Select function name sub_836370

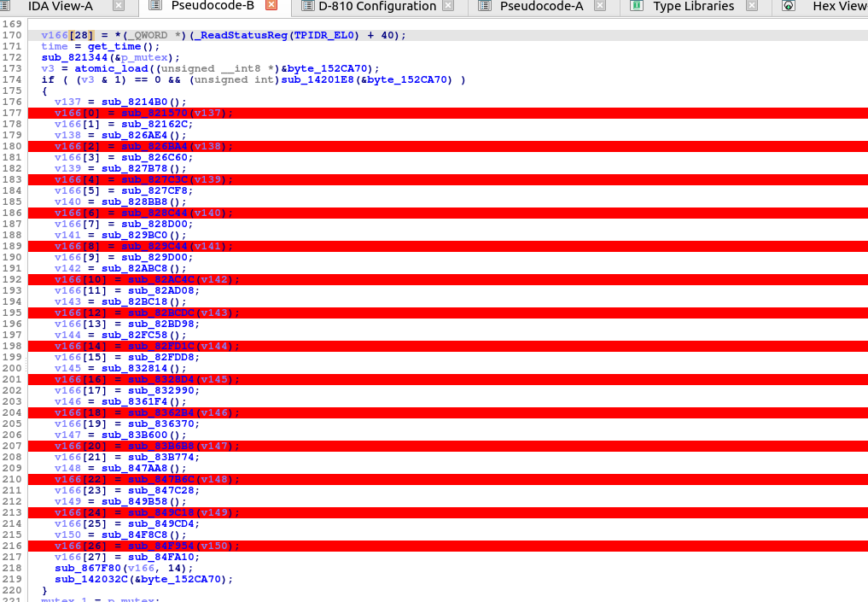pos(161,424)
